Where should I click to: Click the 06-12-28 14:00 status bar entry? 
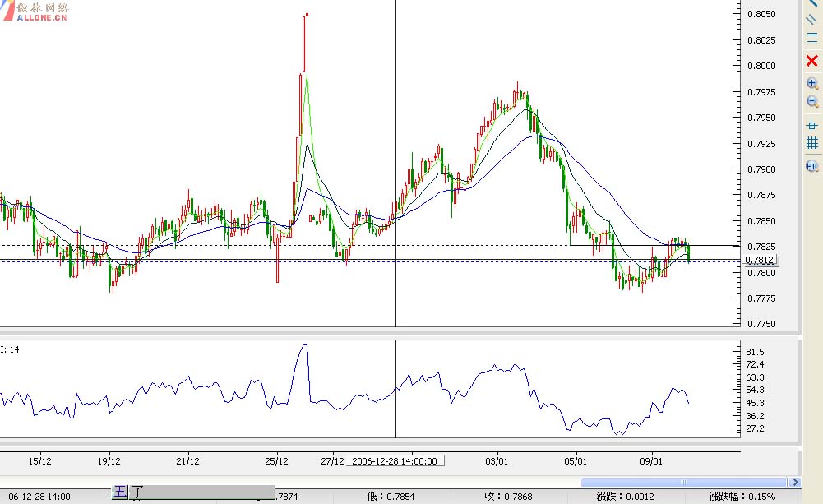(39, 497)
